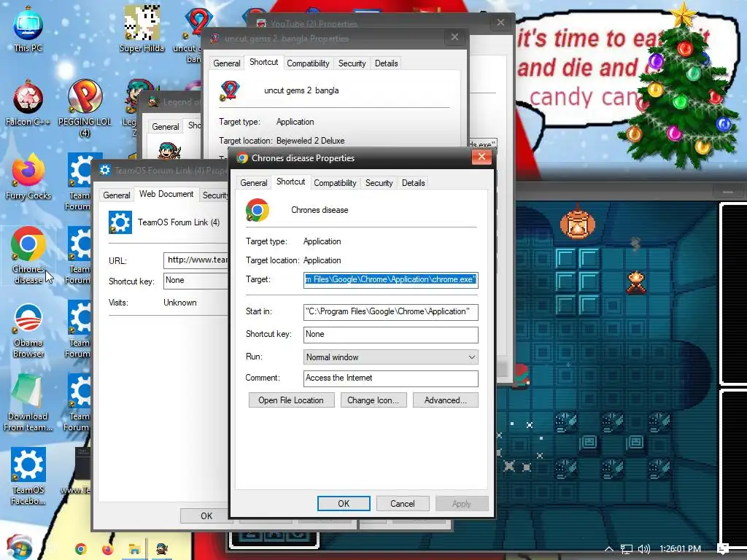Close the uncut gems 2 bangla Properties window
Image resolution: width=747 pixels, height=560 pixels.
tap(454, 37)
